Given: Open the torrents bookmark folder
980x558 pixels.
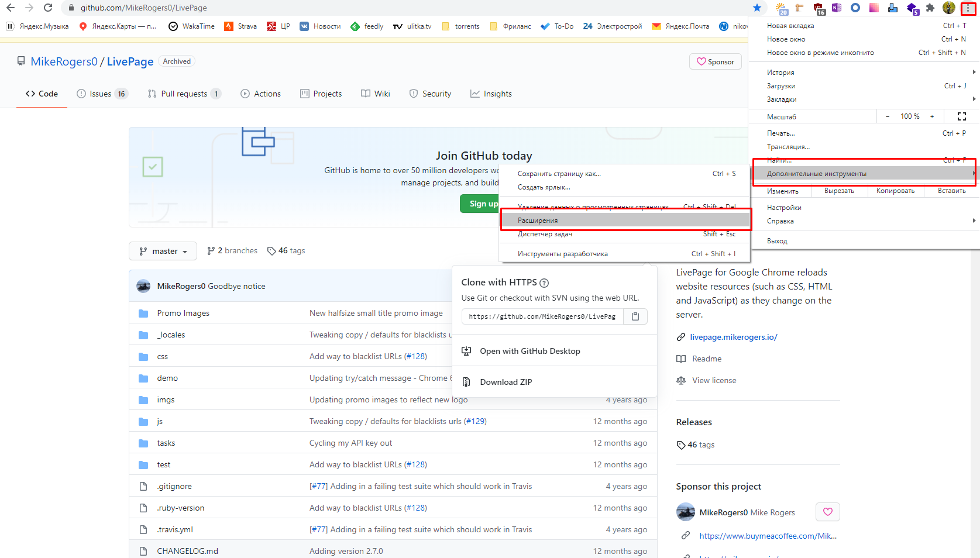Looking at the screenshot, I should click(460, 26).
